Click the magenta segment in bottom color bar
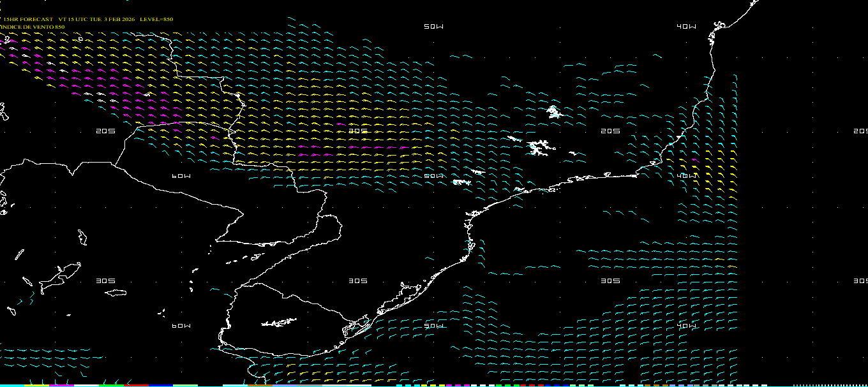 coord(62,385)
